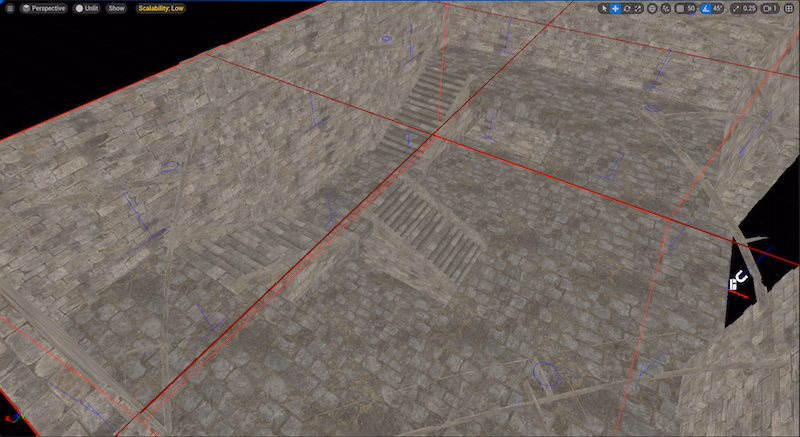This screenshot has width=800, height=437.
Task: Click the XYZ axis orientation gizmo
Action: [x=14, y=418]
